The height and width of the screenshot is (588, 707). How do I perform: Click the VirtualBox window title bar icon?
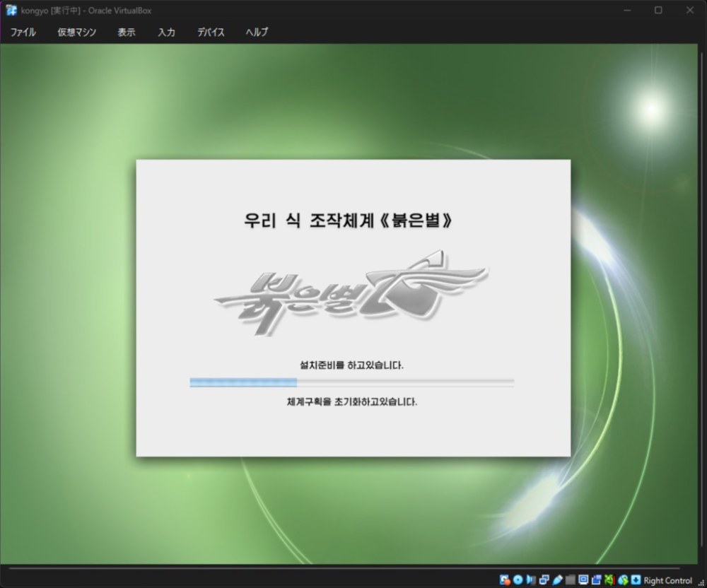11,10
